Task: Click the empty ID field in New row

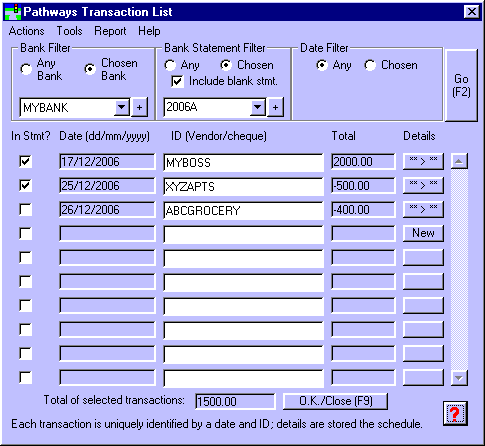Action: pos(243,235)
